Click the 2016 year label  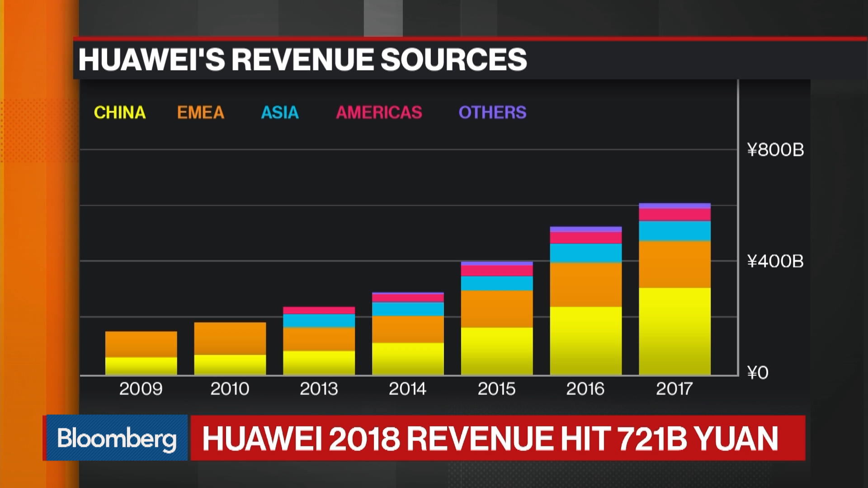[x=585, y=389]
